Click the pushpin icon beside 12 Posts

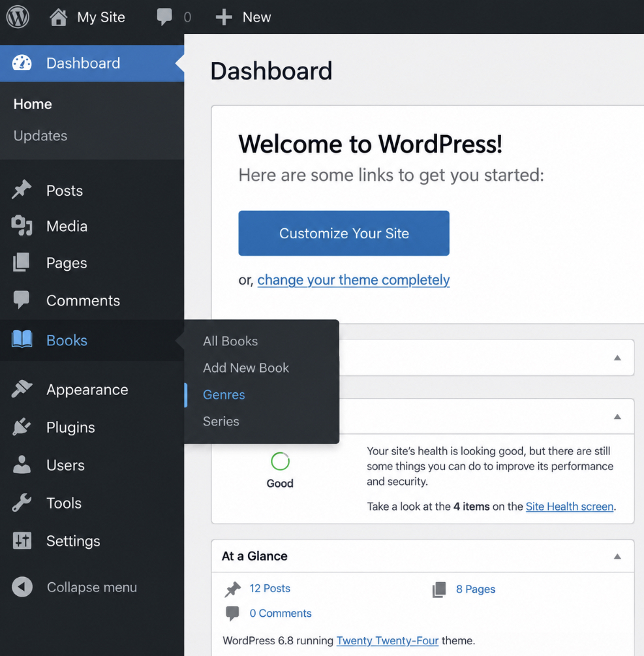tap(232, 589)
